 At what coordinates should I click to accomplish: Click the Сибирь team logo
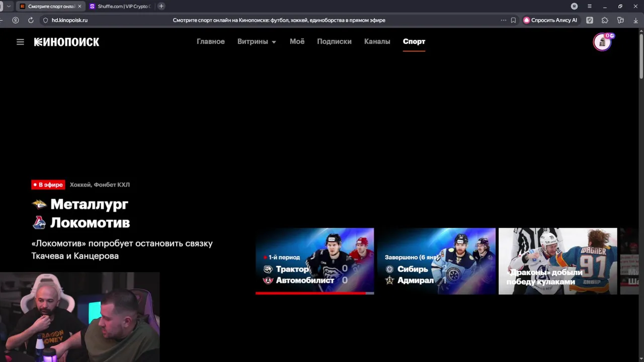point(389,269)
